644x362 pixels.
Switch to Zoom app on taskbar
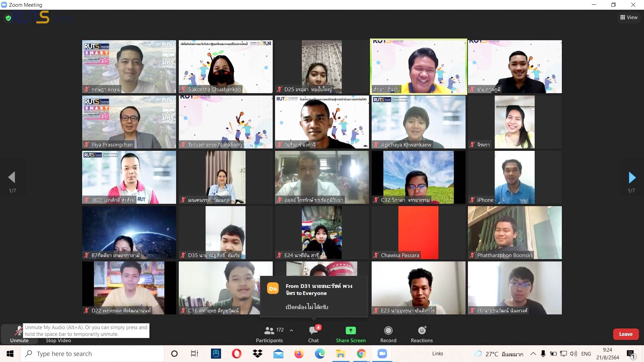[382, 354]
